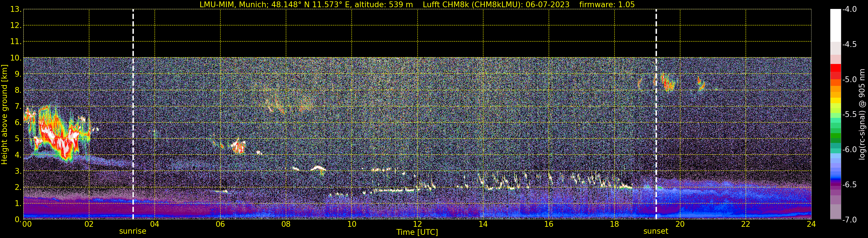Click the '-4.5' colorbar label
This screenshot has width=868, height=238.
pos(850,44)
